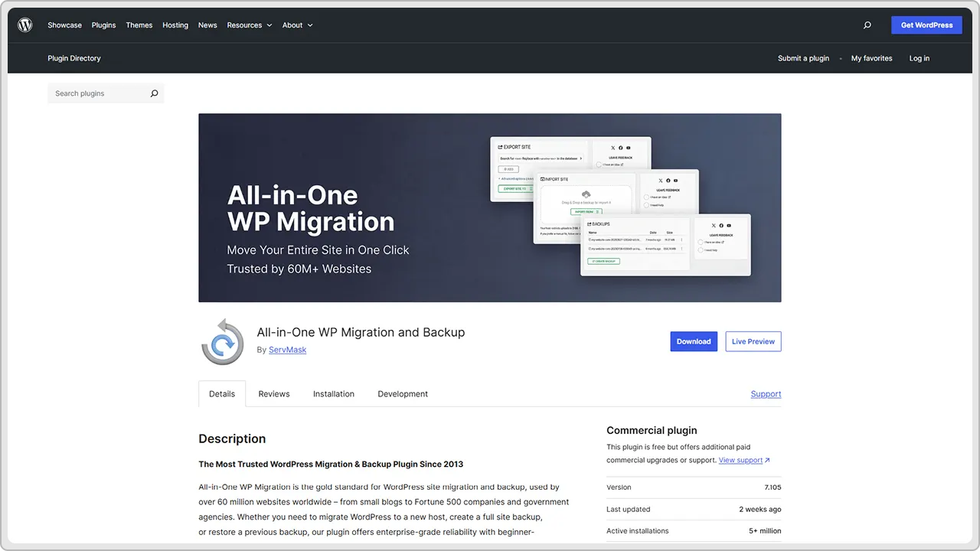Image resolution: width=980 pixels, height=551 pixels.
Task: Click Submit a plugin link
Action: pyautogui.click(x=803, y=58)
